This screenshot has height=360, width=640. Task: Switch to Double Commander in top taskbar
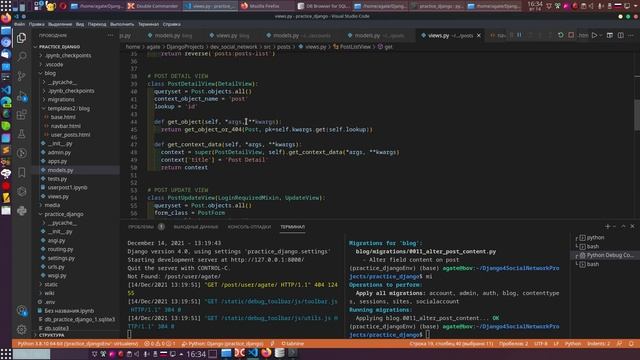click(x=153, y=6)
